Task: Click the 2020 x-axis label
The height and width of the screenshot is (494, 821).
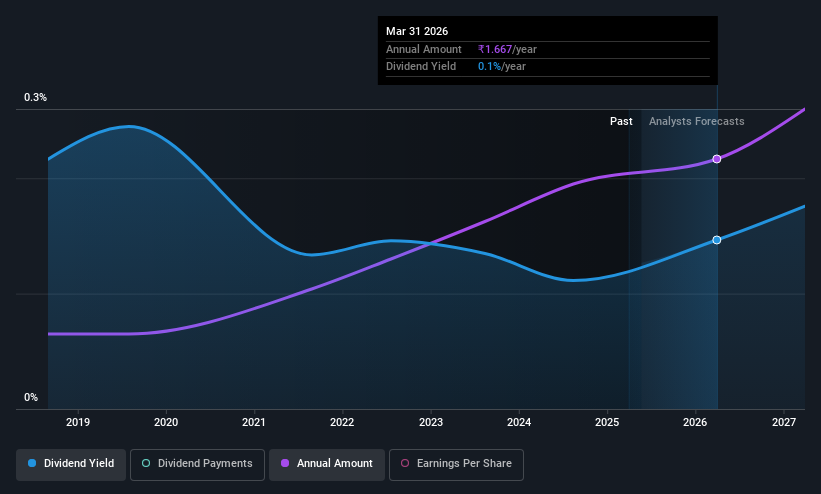Action: pyautogui.click(x=166, y=422)
